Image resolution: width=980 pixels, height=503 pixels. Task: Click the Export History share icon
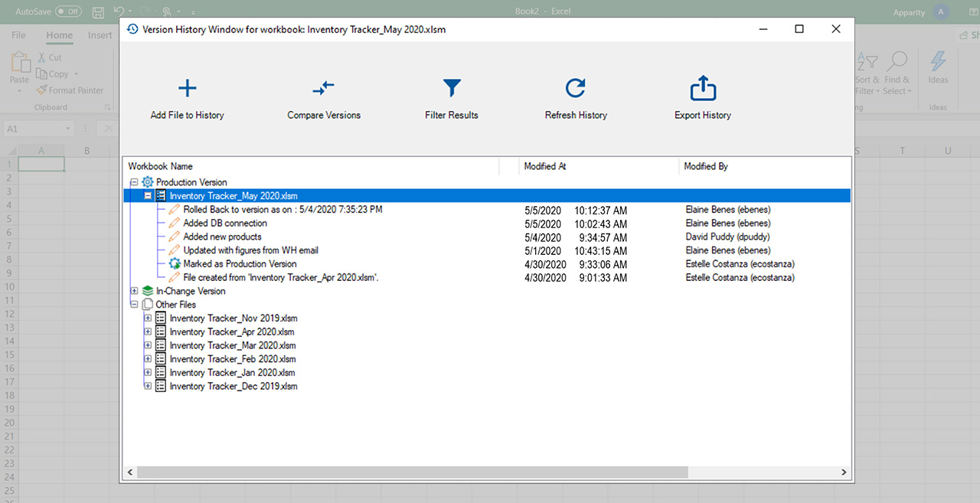702,89
